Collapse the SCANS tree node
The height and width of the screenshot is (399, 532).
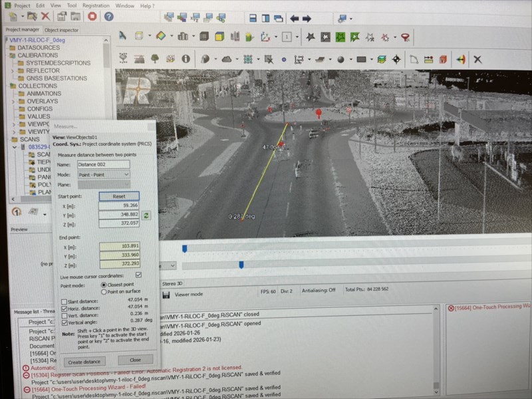(5, 139)
